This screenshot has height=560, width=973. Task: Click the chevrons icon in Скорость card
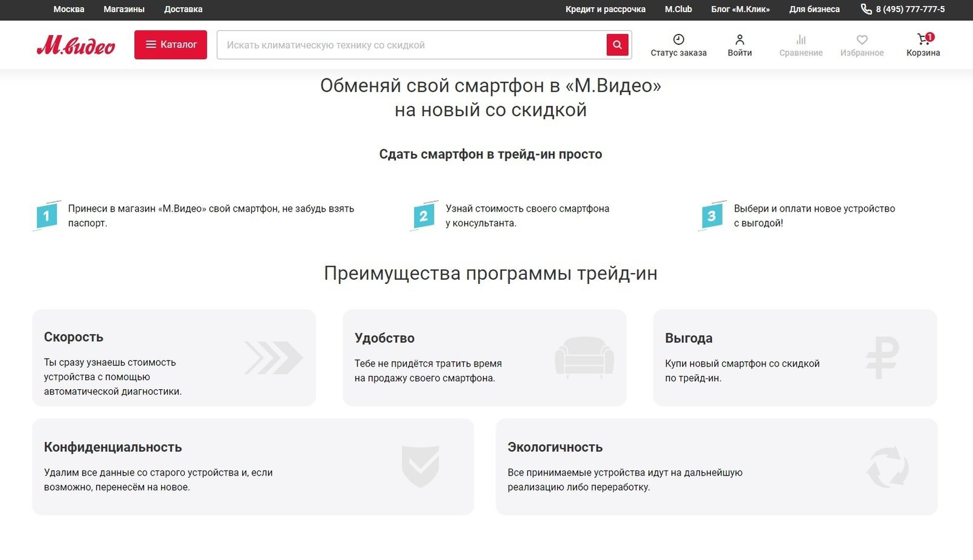(274, 358)
